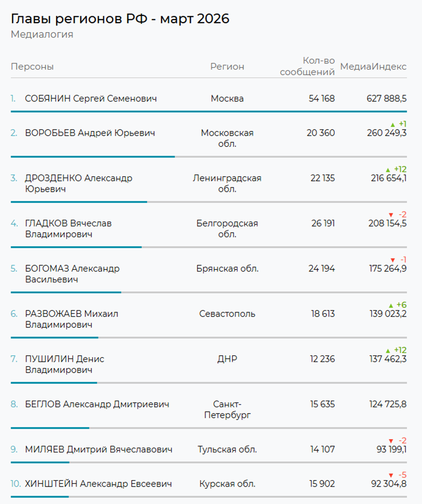
Task: Click the Кол-во сообщений column header
Action: pos(308,66)
